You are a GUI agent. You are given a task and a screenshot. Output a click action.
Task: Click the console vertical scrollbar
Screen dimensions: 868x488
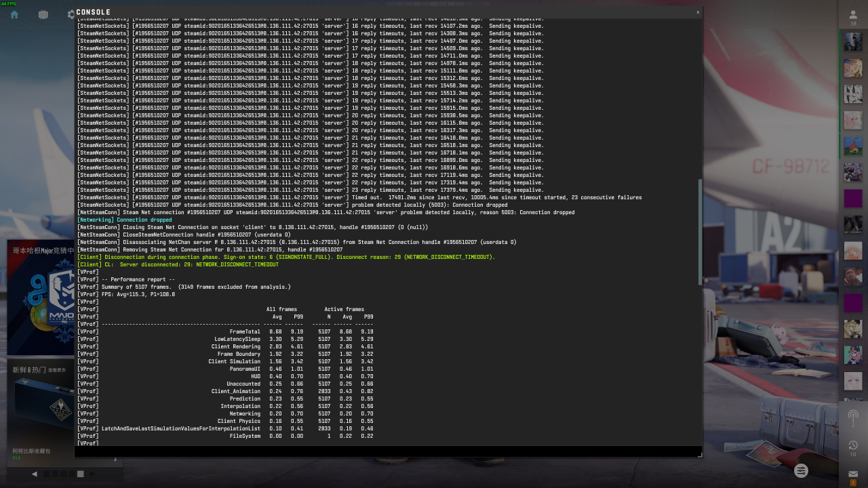[x=699, y=232]
